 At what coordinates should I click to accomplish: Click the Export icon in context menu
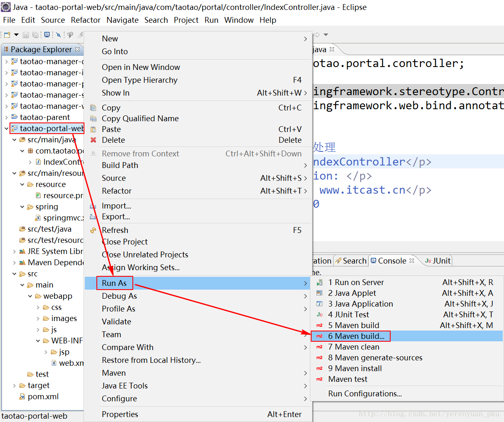click(x=93, y=216)
